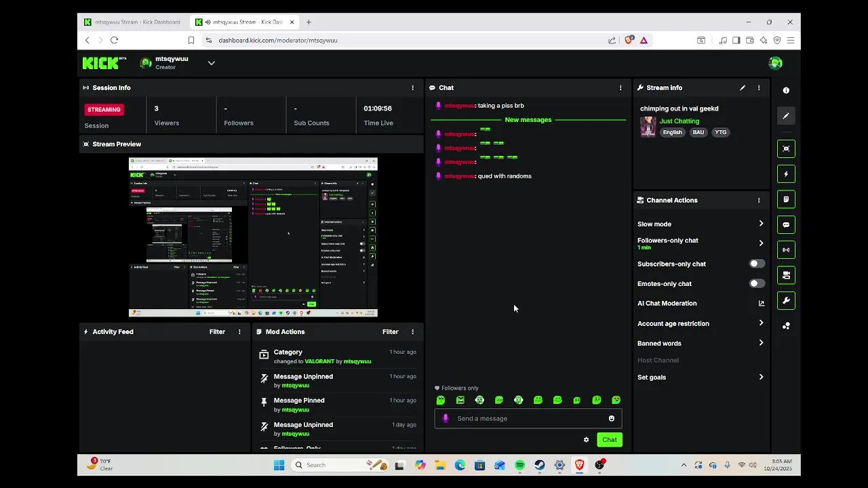Open the Kick logo home link

[104, 63]
